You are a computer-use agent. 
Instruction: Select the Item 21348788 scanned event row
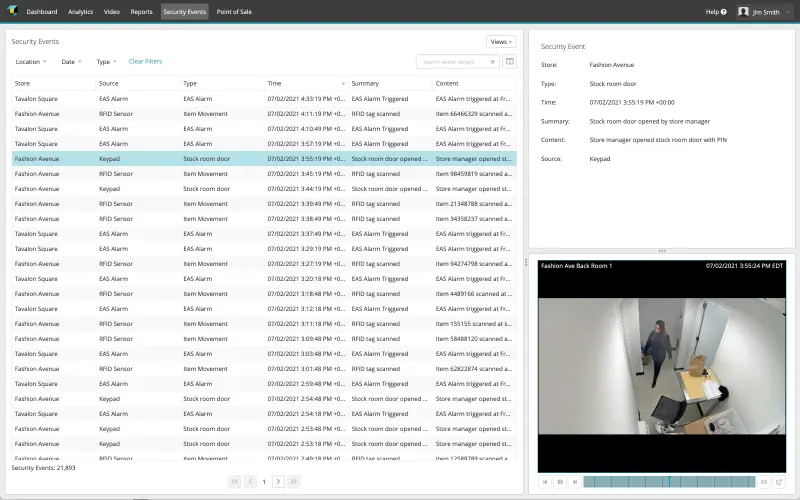tap(264, 204)
